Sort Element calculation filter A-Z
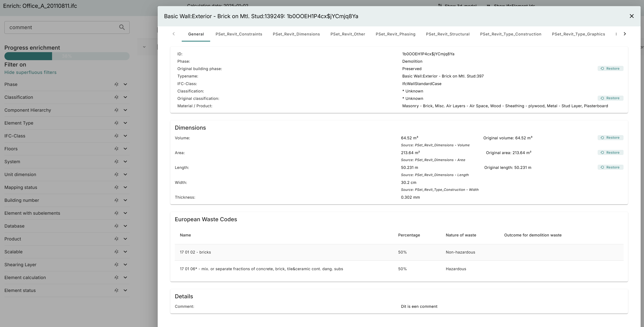 click(116, 277)
